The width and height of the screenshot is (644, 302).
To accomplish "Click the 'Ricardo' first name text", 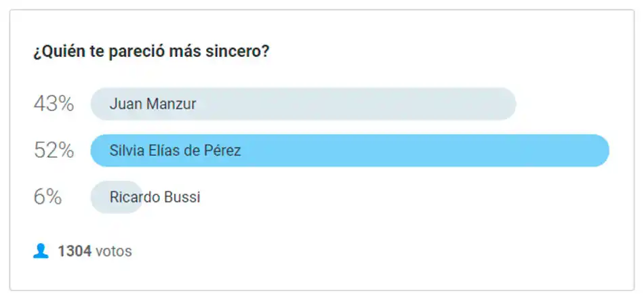I will [134, 197].
